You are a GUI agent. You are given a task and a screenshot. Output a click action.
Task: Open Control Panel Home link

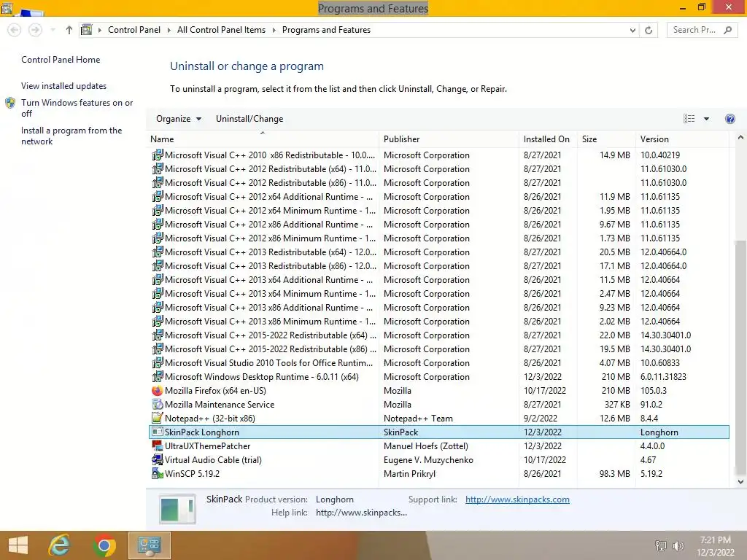tap(61, 60)
